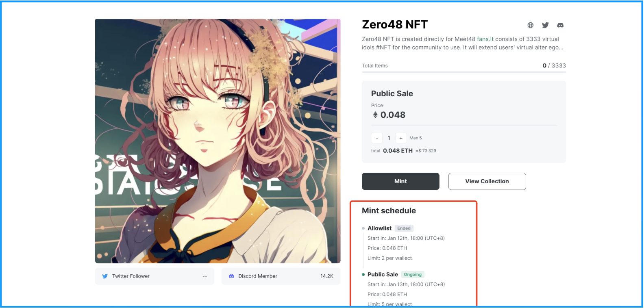Select the Public Sale schedule entry
The image size is (644, 308).
[407, 289]
